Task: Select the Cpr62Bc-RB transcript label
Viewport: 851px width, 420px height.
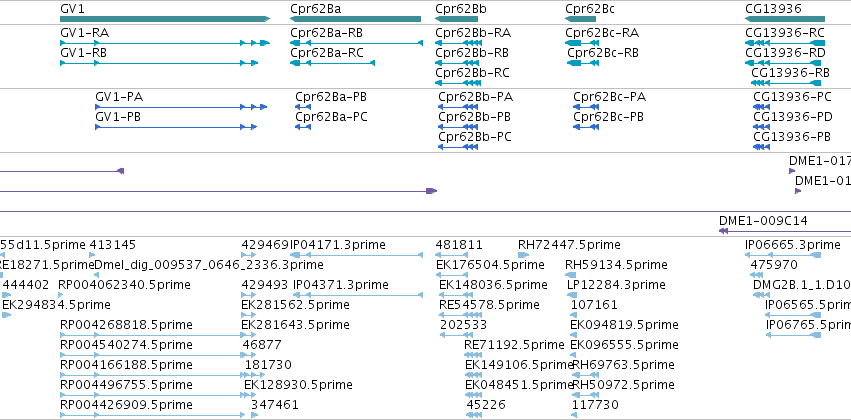Action: (603, 53)
